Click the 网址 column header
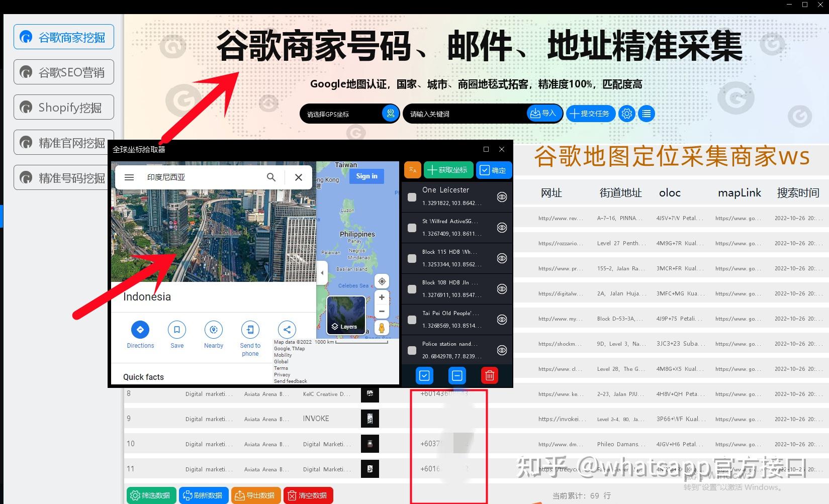The image size is (829, 504). pos(551,193)
